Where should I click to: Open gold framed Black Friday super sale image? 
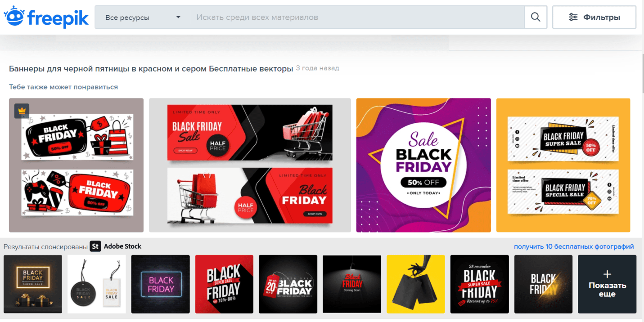[33, 284]
